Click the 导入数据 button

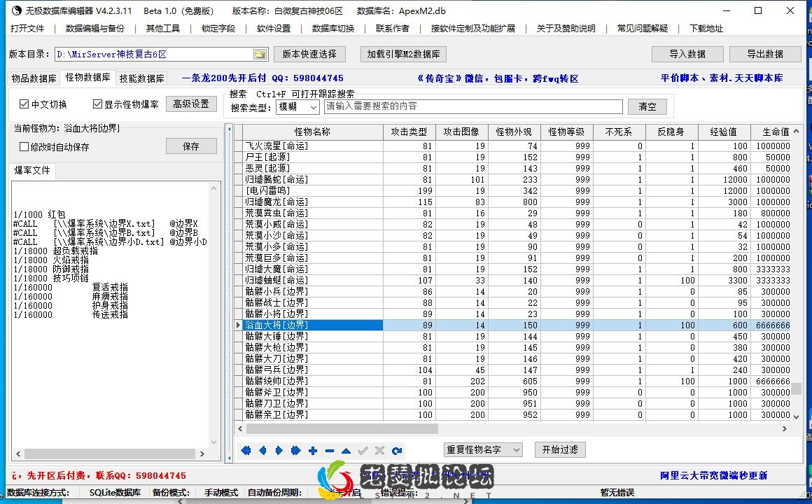tap(687, 54)
